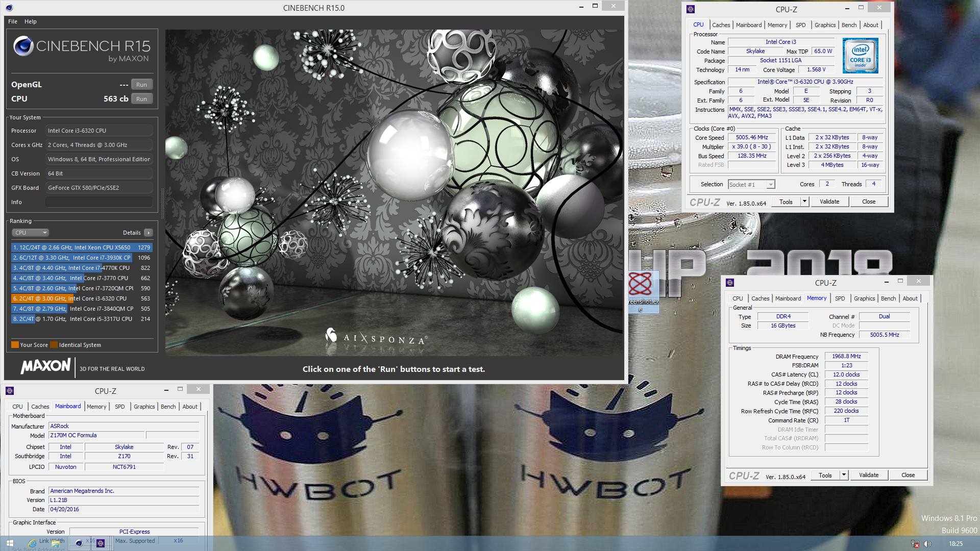Run the OpenGL benchmark
This screenshot has width=980, height=551.
(141, 85)
